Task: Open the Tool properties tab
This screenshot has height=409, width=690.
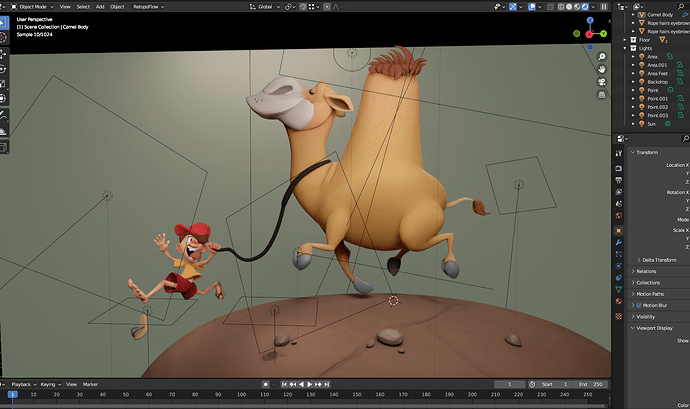Action: [619, 153]
